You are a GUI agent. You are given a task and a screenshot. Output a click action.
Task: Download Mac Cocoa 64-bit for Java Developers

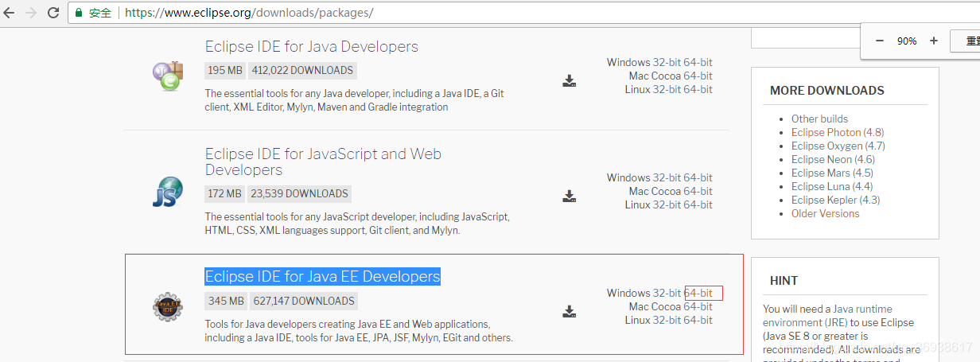698,76
